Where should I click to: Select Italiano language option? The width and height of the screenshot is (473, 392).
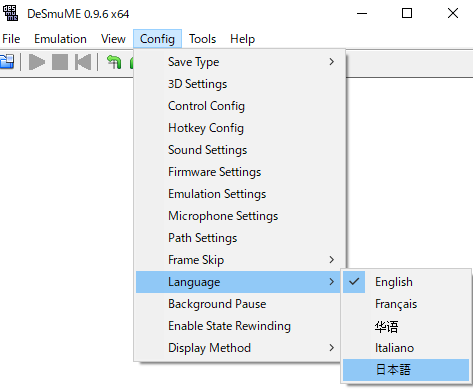click(x=406, y=348)
